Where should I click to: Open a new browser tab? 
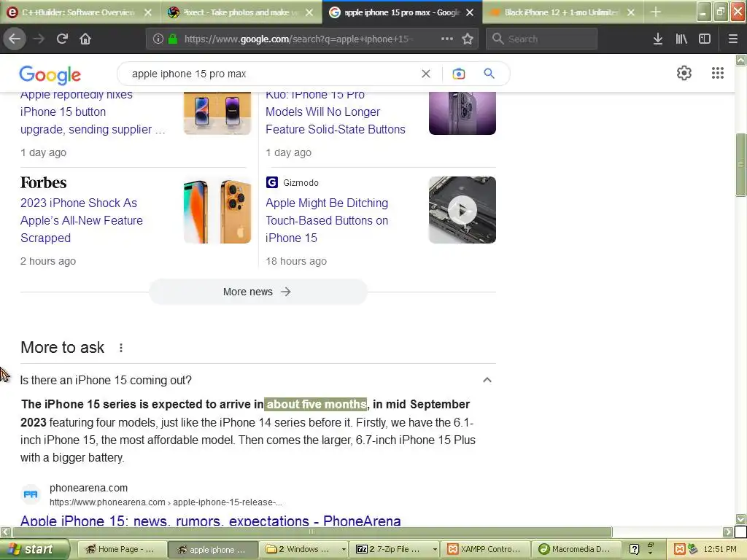(656, 12)
